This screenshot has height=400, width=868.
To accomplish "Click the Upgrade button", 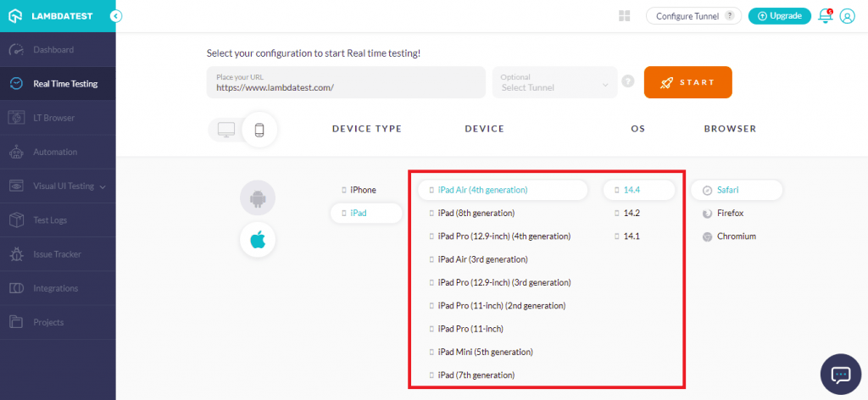I will click(x=779, y=16).
